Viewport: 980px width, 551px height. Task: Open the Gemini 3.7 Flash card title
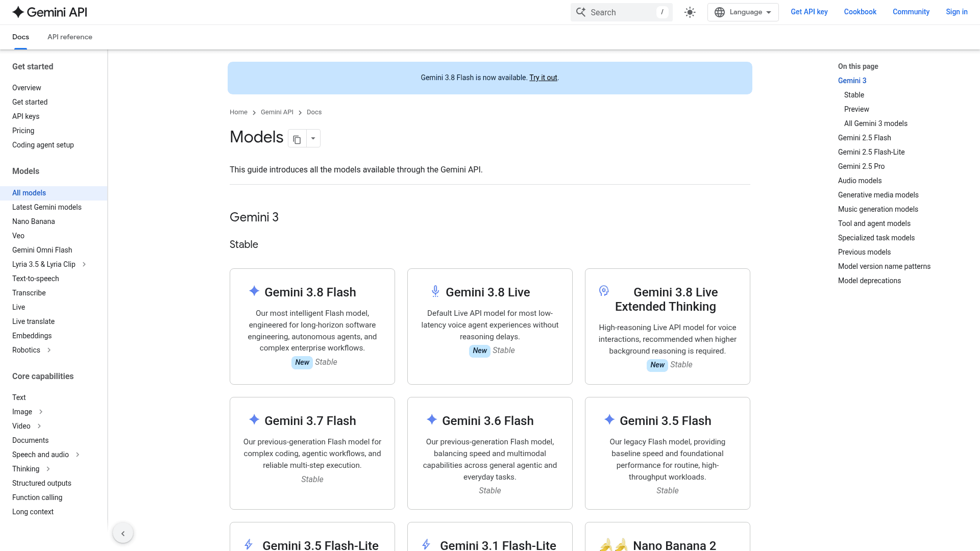coord(310,421)
